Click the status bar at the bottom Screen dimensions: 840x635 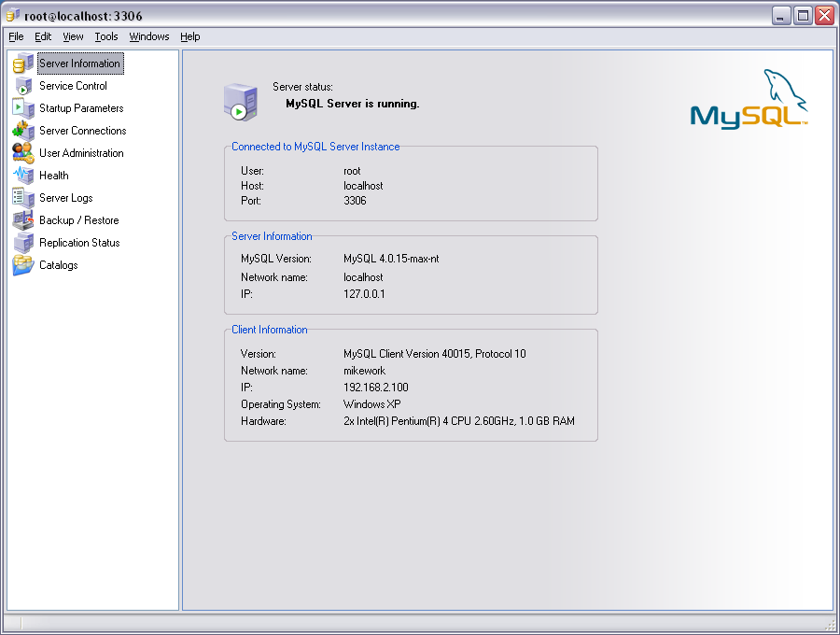420,624
